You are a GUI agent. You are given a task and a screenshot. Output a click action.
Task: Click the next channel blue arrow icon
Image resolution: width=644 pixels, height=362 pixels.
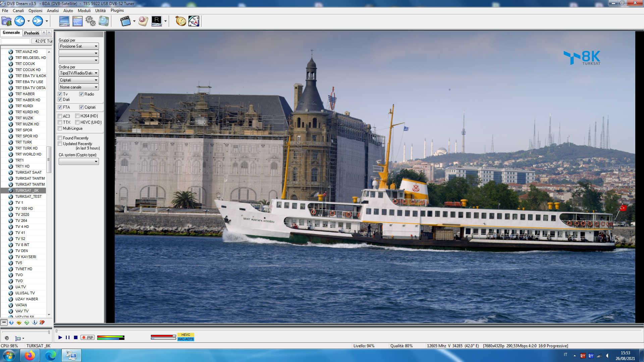(38, 21)
